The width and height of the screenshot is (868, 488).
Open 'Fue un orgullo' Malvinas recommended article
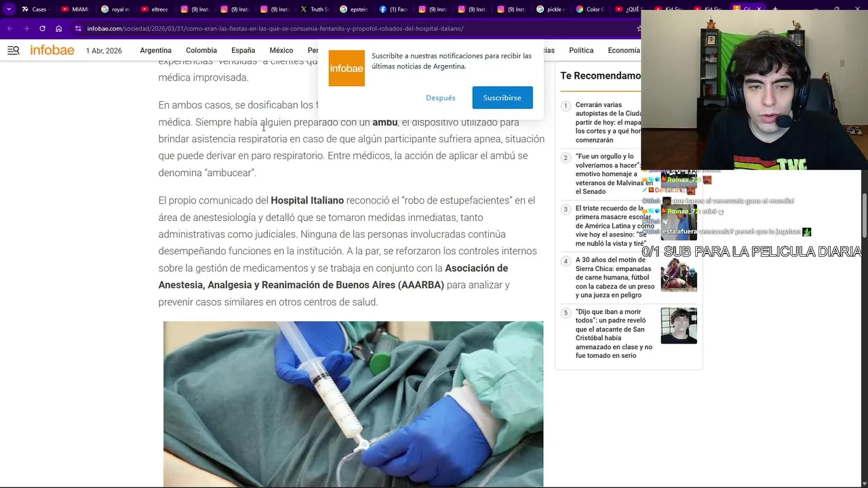tap(614, 174)
